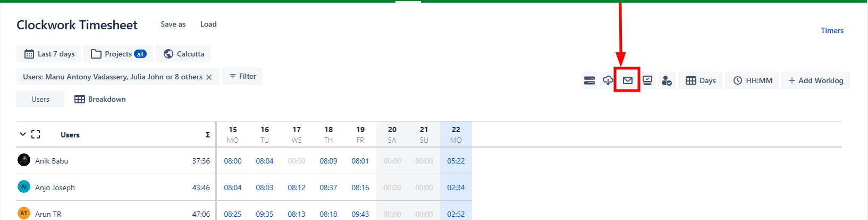Collapse all rows using the chevron
868x220 pixels.
22,134
